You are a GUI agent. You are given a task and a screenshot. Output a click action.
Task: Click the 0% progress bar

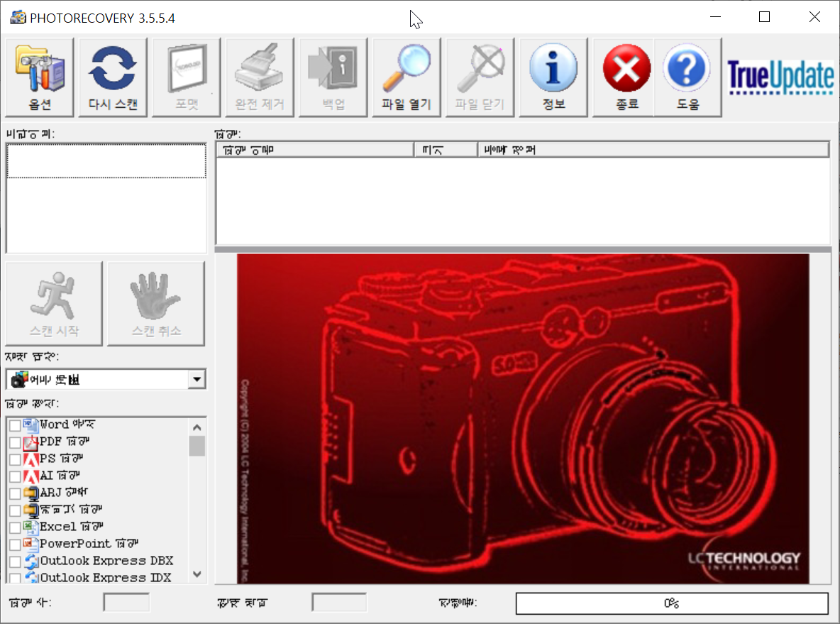(x=672, y=603)
